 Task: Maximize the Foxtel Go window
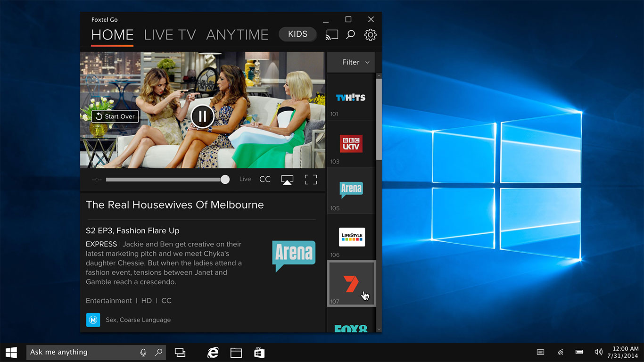(348, 20)
